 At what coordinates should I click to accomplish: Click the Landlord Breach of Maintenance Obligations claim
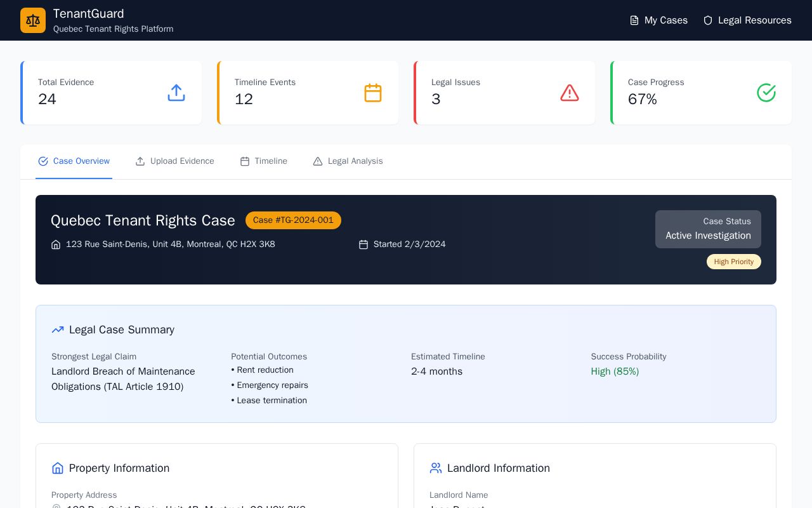click(x=123, y=379)
